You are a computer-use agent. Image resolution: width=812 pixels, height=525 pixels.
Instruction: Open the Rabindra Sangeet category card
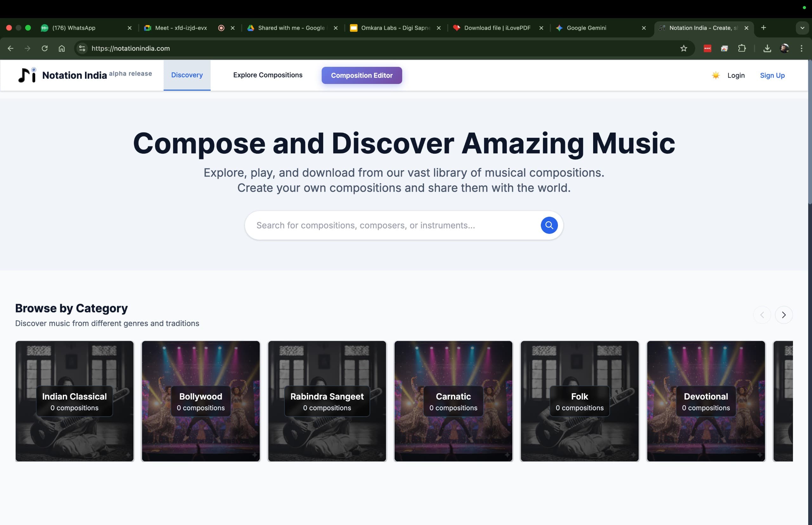tap(327, 401)
